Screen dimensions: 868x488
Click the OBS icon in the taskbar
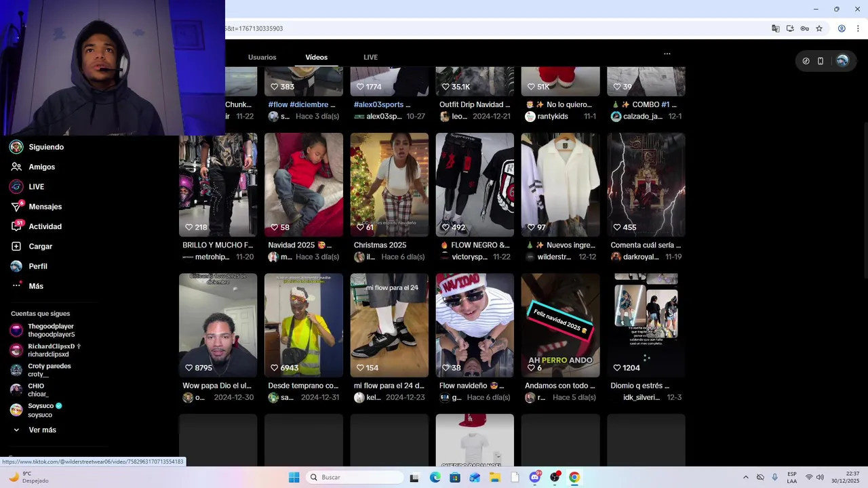(x=555, y=477)
